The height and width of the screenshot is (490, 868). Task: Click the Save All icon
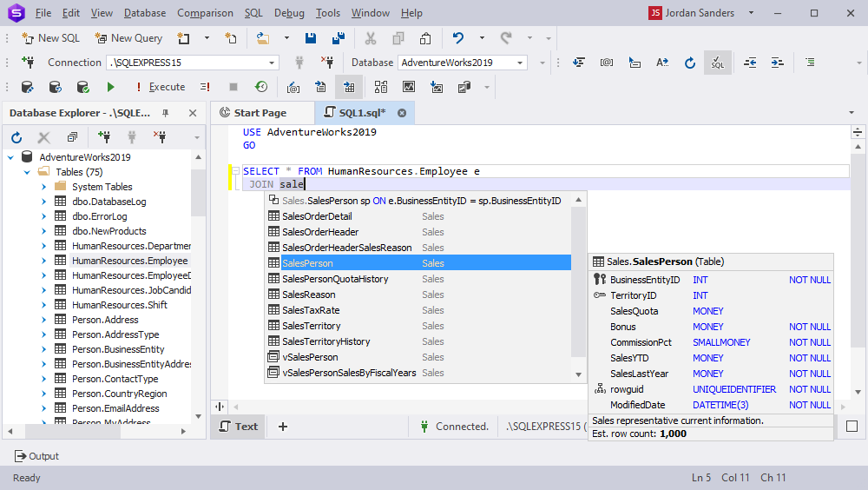pyautogui.click(x=339, y=38)
